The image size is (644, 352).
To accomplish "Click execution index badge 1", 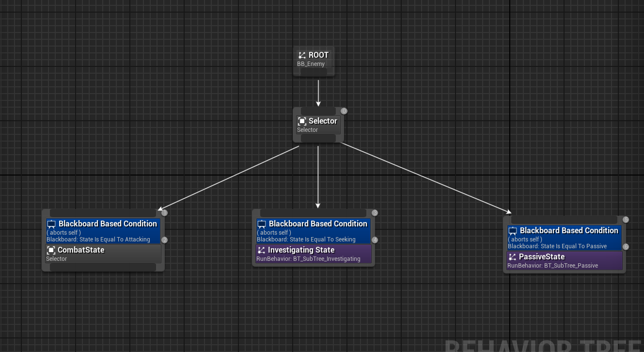I will click(x=164, y=213).
